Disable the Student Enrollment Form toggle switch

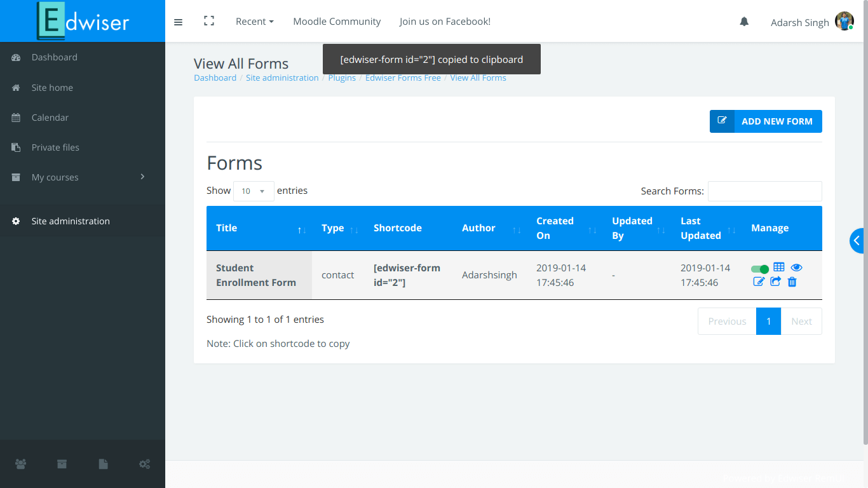click(759, 269)
